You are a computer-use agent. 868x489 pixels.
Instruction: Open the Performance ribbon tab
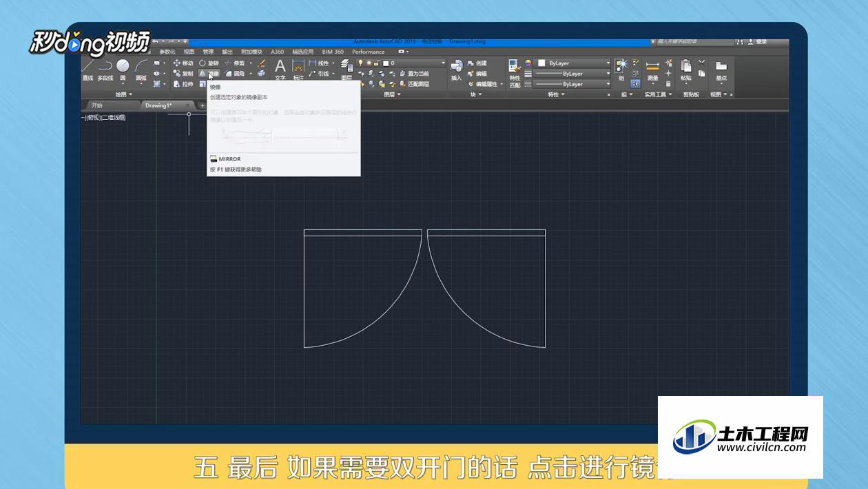pos(369,52)
